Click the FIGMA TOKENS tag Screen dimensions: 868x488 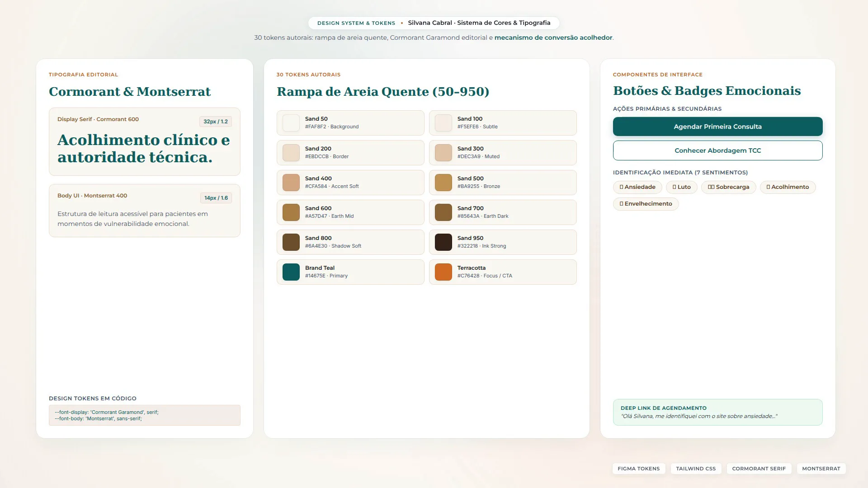pos(638,469)
